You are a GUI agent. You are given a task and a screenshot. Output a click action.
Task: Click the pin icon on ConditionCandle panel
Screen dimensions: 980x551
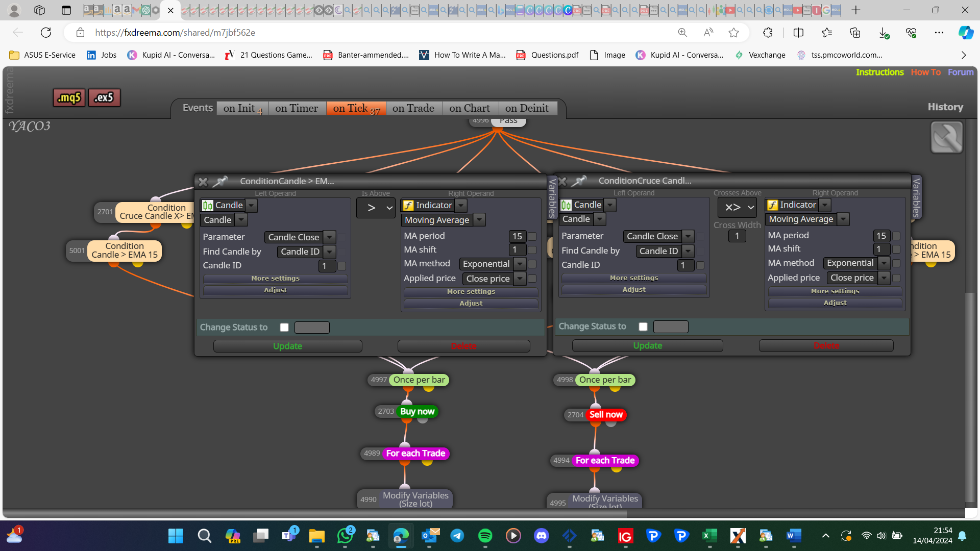pyautogui.click(x=220, y=181)
